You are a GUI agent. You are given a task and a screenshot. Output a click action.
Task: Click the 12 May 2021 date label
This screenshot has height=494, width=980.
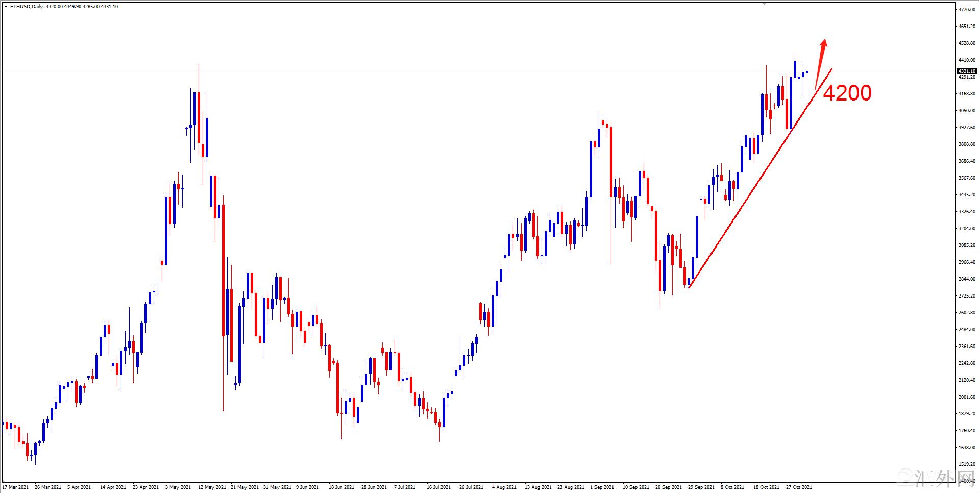point(211,487)
